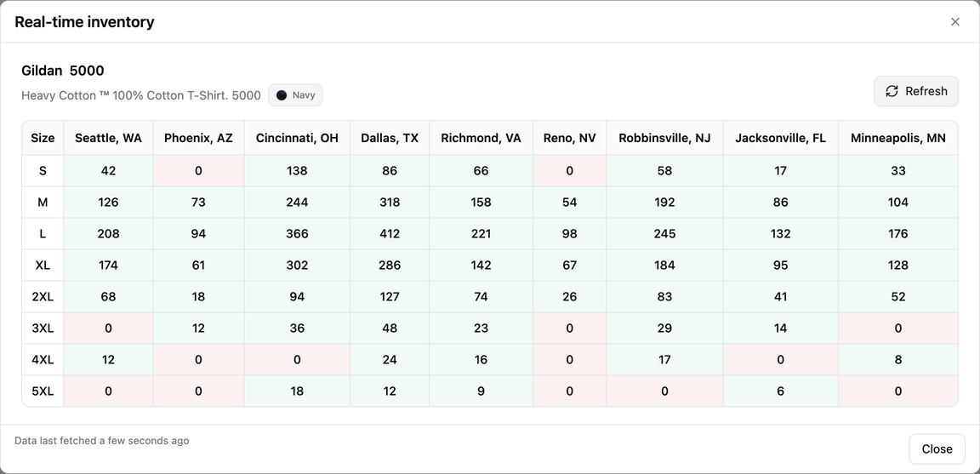Click the Close button at bottom
980x474 pixels.
click(x=937, y=449)
